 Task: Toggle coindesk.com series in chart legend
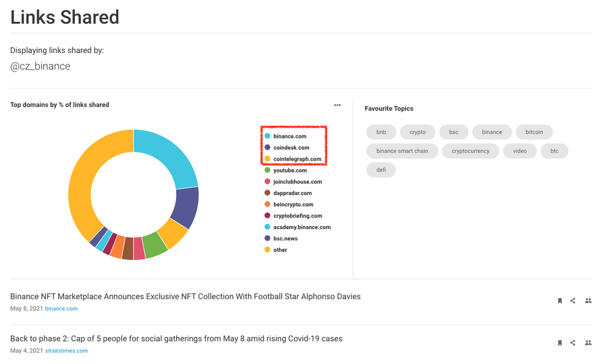(291, 148)
